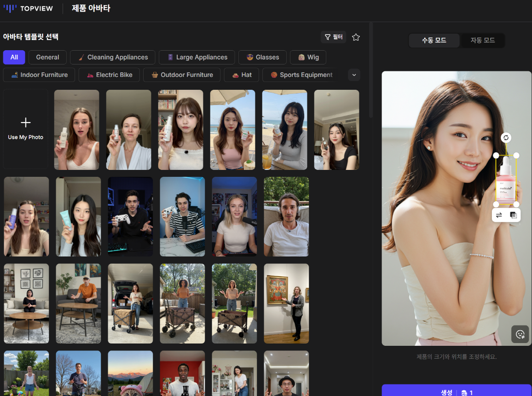Viewport: 532px width, 396px height.
Task: Click the TopView logo
Action: (28, 8)
